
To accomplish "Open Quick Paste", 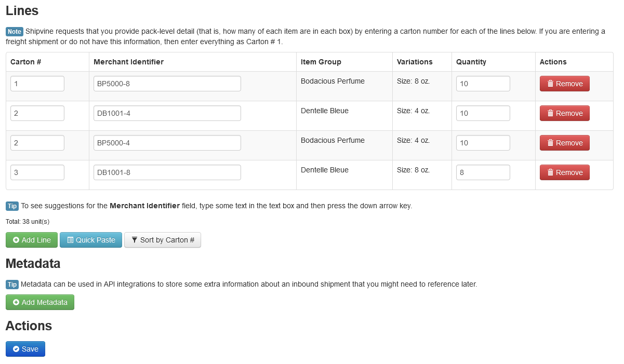I will [91, 240].
